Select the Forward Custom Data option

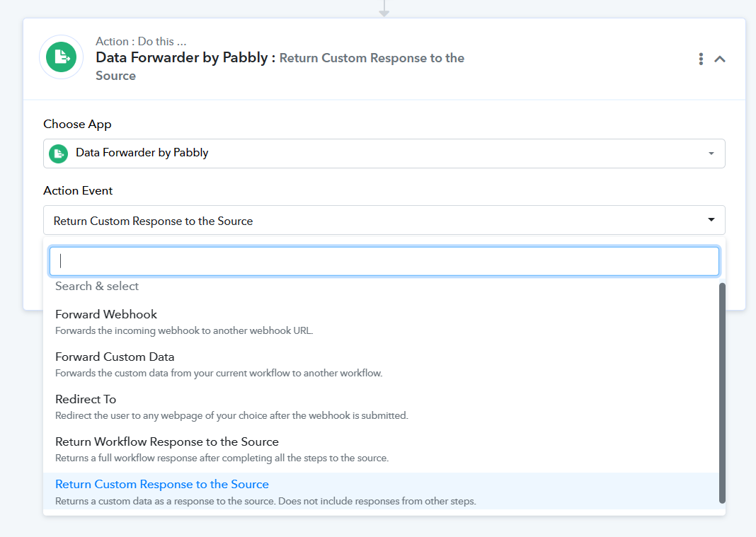380,364
